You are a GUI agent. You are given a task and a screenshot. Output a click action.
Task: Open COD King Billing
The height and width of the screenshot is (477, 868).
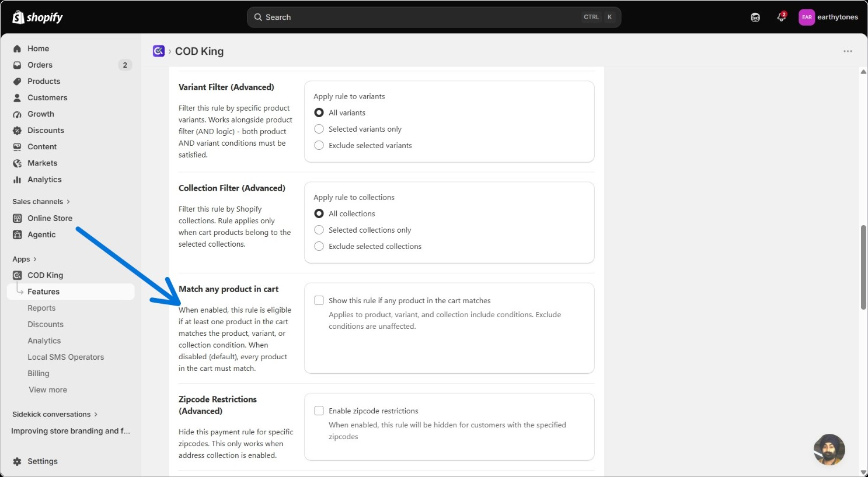[39, 373]
